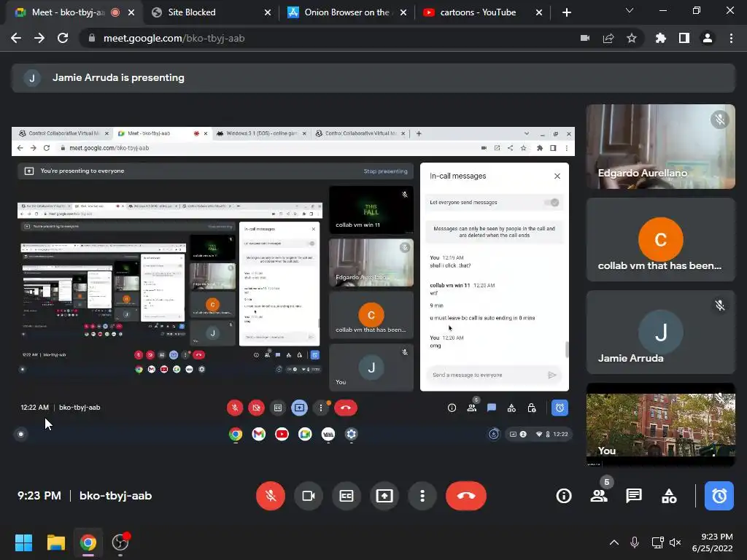Click Meet tab recording indicator dot
This screenshot has height=560, width=747.
click(115, 12)
